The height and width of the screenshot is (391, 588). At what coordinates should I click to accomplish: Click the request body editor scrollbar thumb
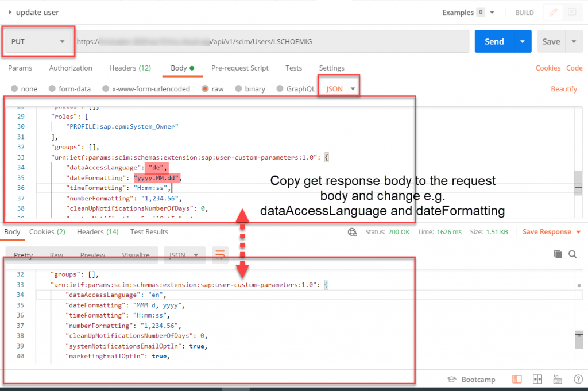click(x=578, y=183)
